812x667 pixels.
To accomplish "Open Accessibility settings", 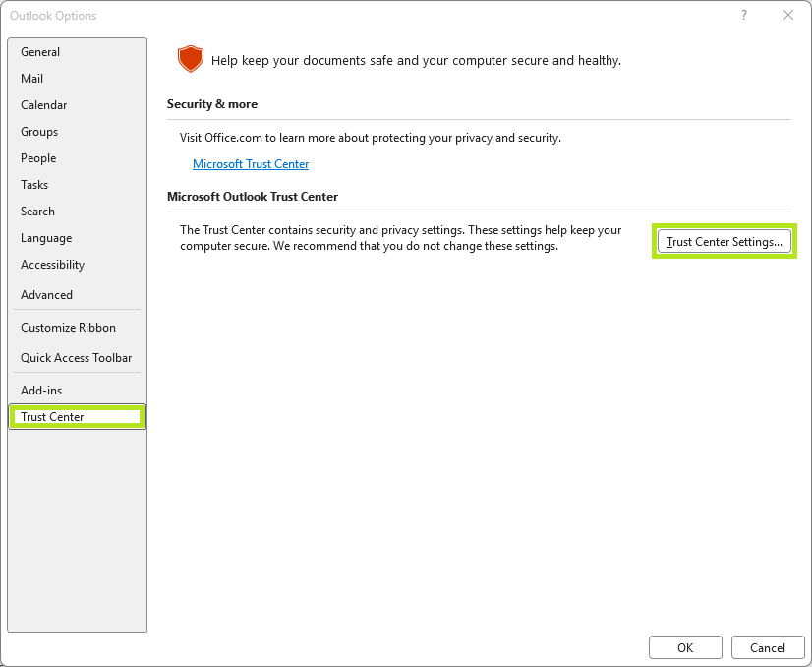I will pos(53,265).
